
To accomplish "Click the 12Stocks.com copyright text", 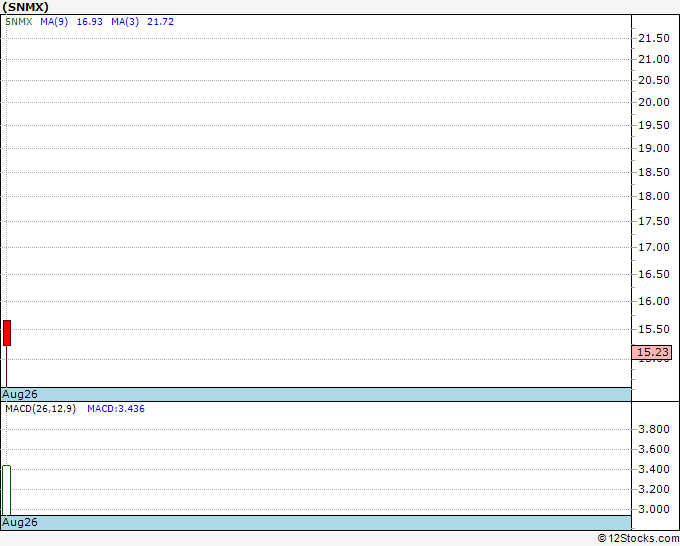I will pyautogui.click(x=638, y=538).
